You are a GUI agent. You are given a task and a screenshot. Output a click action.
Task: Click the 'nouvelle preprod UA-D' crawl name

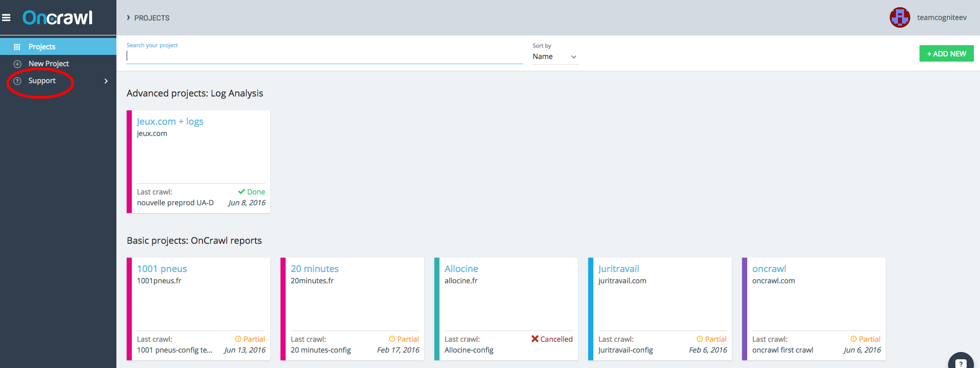(x=175, y=203)
